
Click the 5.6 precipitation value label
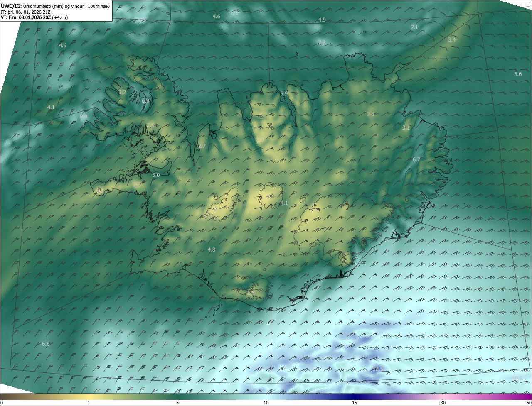coord(518,74)
